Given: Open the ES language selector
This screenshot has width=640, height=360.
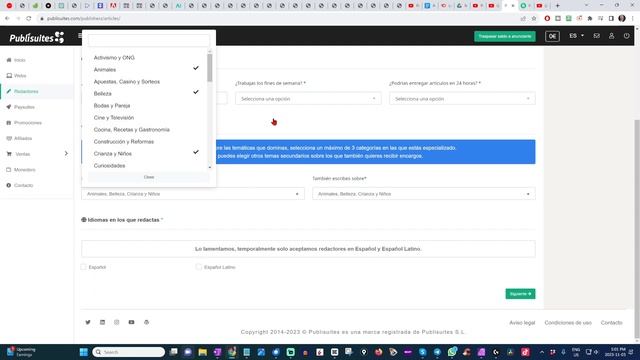Looking at the screenshot, I should (x=576, y=36).
